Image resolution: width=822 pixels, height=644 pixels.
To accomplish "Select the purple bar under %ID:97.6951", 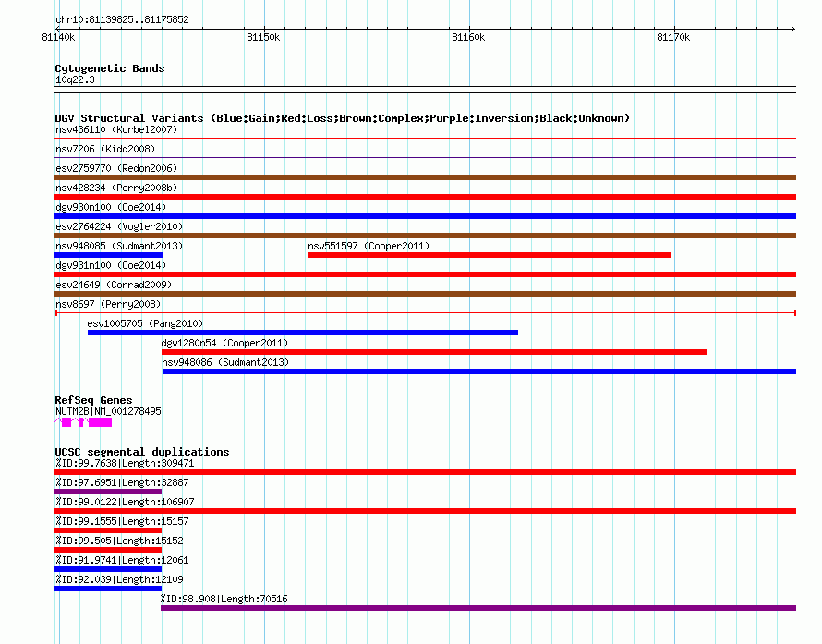I will tap(108, 492).
